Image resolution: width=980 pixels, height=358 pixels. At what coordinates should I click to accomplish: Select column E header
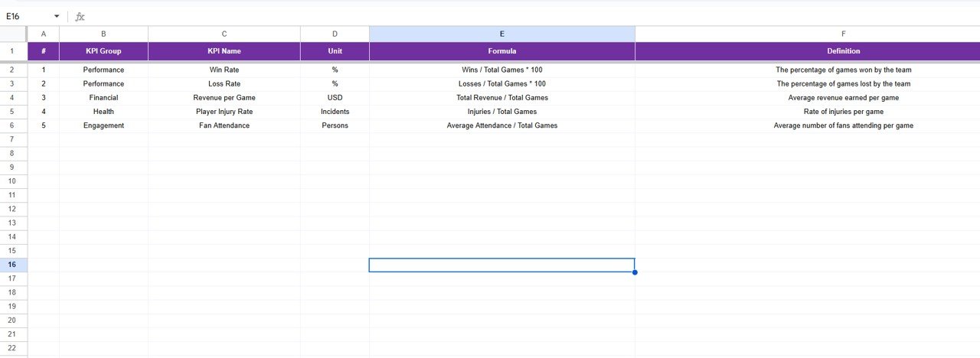(x=501, y=34)
